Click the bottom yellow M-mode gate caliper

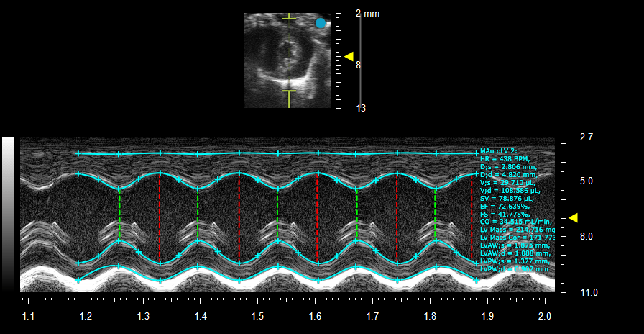tap(289, 91)
